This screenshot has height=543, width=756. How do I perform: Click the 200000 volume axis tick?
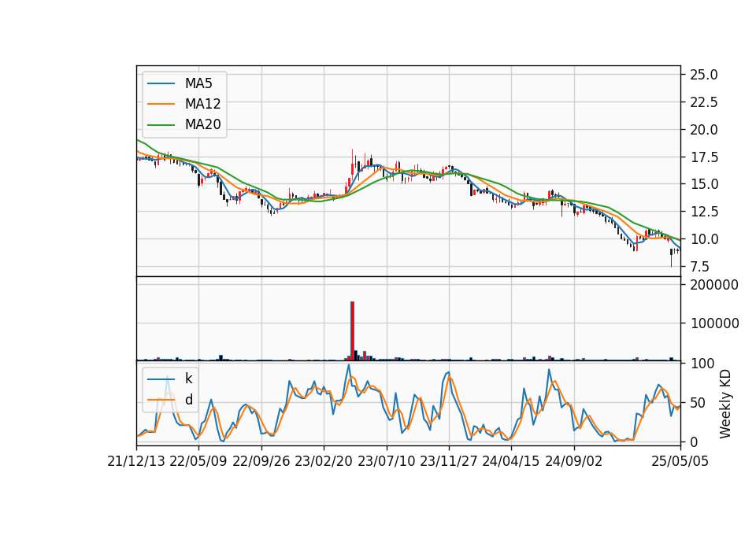(714, 285)
